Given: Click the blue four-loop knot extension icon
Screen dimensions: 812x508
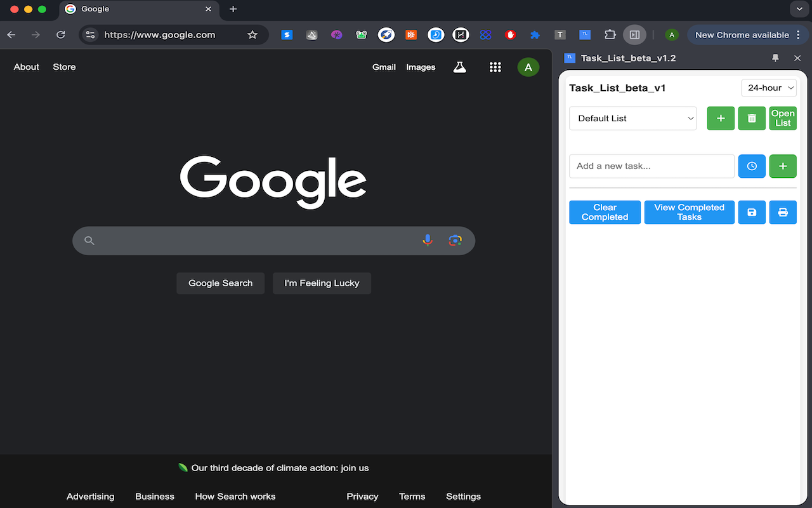Looking at the screenshot, I should pyautogui.click(x=486, y=35).
